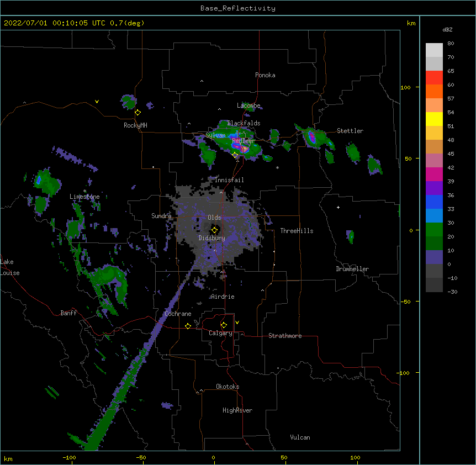
Task: Click the magenta 39-42 dBZ legend swatch
Action: pos(434,174)
